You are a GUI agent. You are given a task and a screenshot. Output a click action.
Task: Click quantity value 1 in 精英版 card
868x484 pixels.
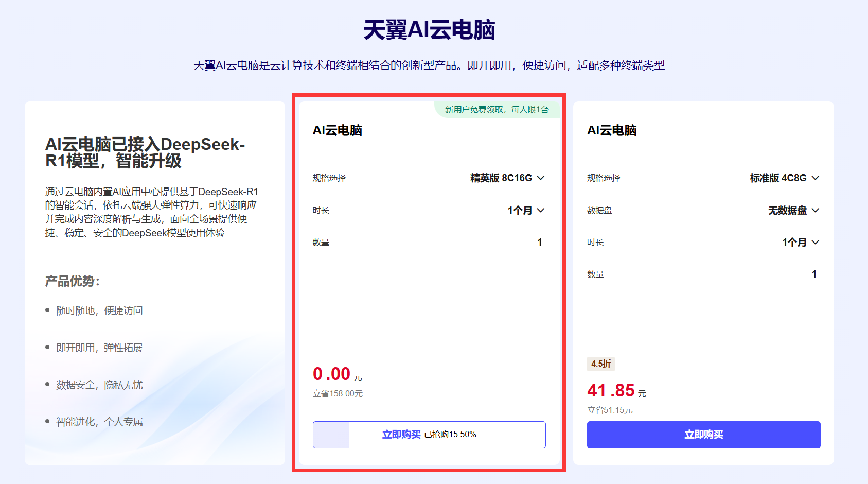(540, 242)
